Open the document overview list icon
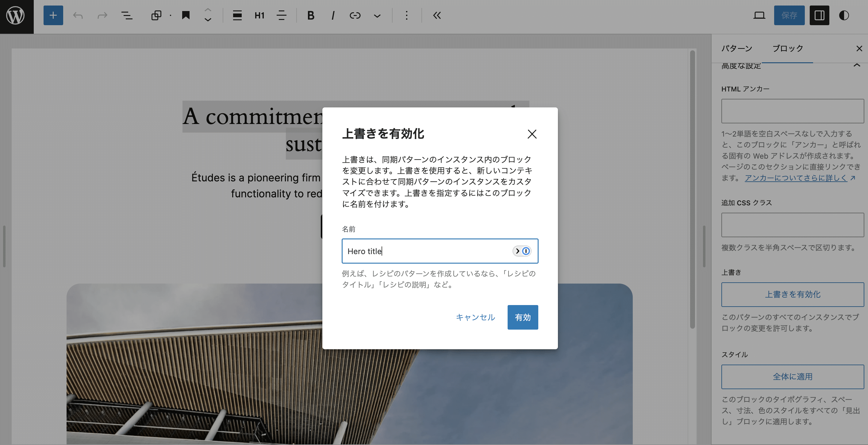Image resolution: width=868 pixels, height=445 pixels. (x=127, y=16)
